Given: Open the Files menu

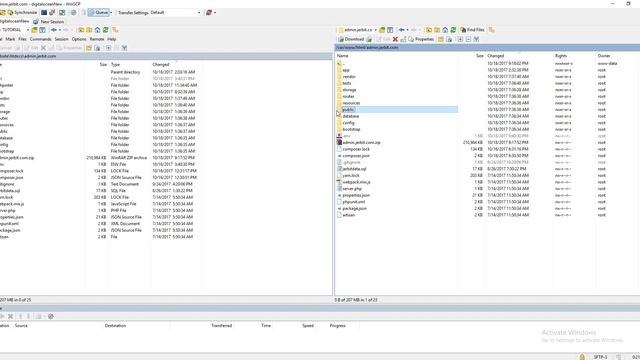Looking at the screenshot, I should [22, 39].
